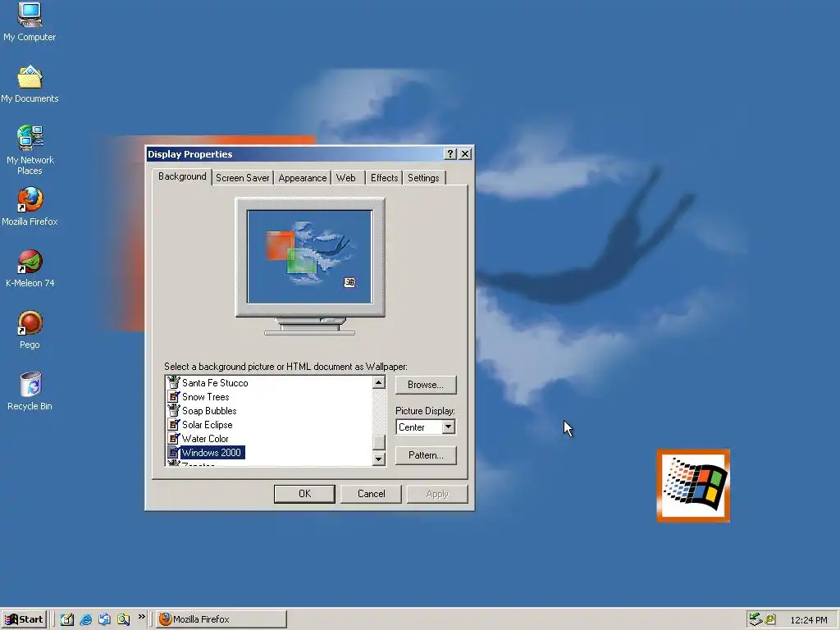The image size is (840, 630).
Task: Open the Start menu
Action: tap(24, 619)
